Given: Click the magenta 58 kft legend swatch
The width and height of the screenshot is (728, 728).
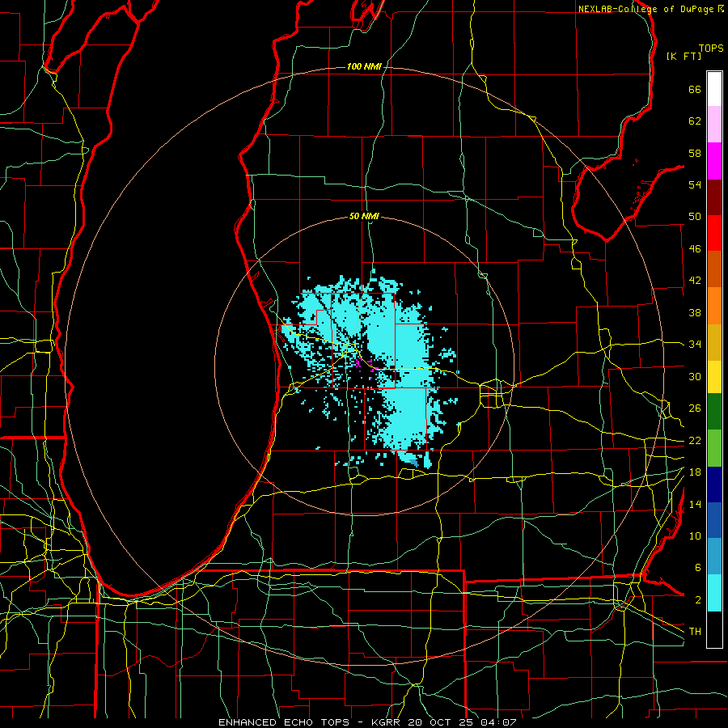Looking at the screenshot, I should click(714, 161).
